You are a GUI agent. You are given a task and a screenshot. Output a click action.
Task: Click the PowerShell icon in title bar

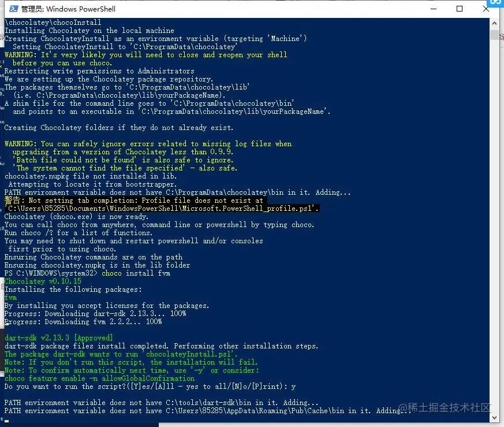point(13,9)
